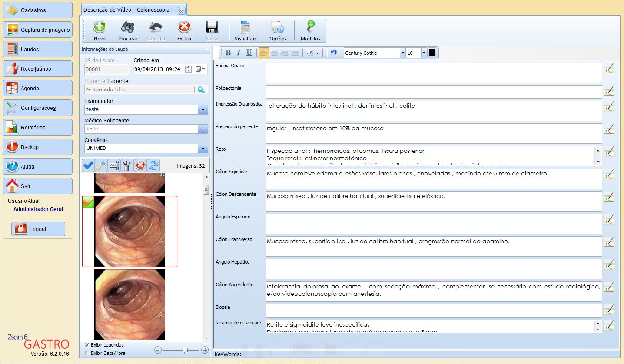Open Procurar binoculars search tool
This screenshot has width=624, height=364.
click(128, 28)
